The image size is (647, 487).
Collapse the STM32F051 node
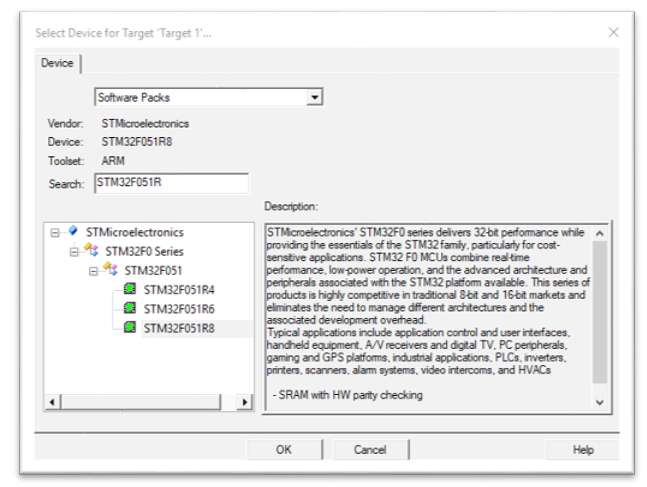(93, 271)
